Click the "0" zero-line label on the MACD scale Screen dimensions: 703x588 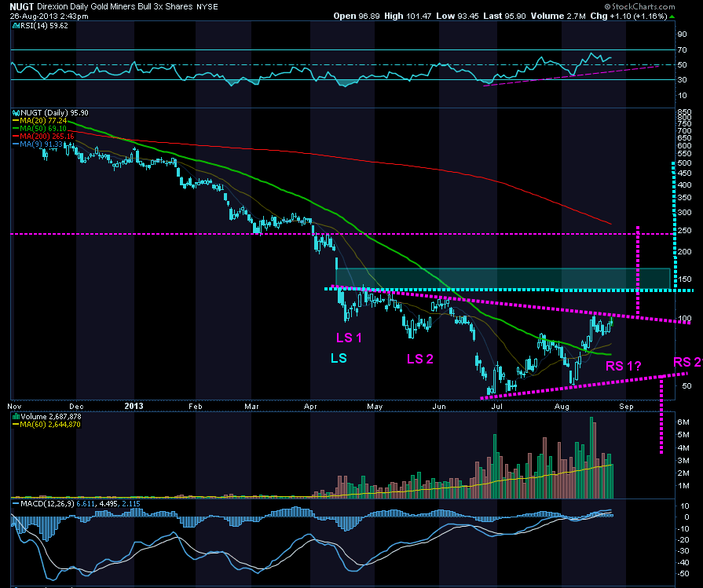[x=687, y=517]
